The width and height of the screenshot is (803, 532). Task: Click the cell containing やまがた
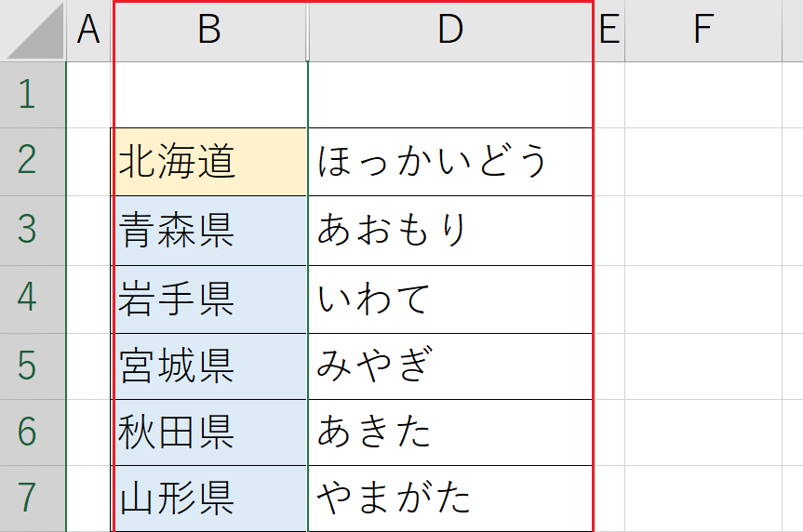[450, 499]
